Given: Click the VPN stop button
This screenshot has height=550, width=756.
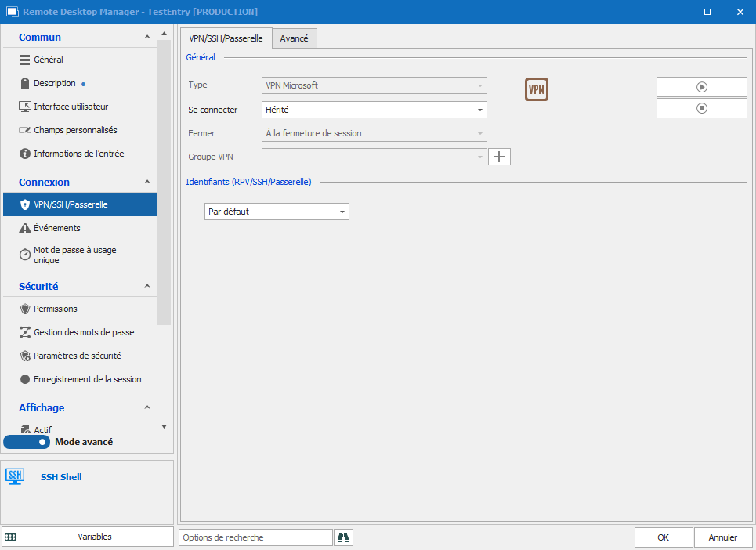Looking at the screenshot, I should [701, 108].
